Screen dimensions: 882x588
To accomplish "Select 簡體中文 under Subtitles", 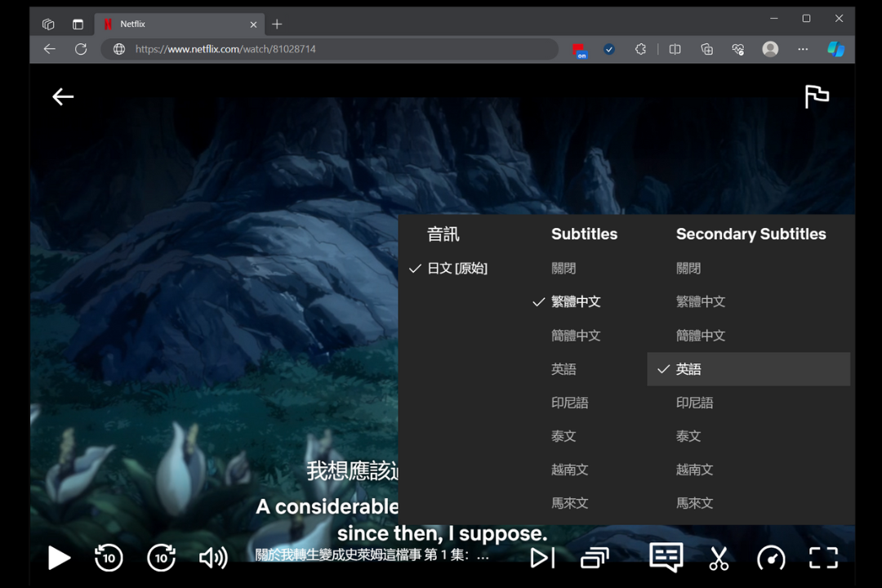I will pyautogui.click(x=576, y=336).
